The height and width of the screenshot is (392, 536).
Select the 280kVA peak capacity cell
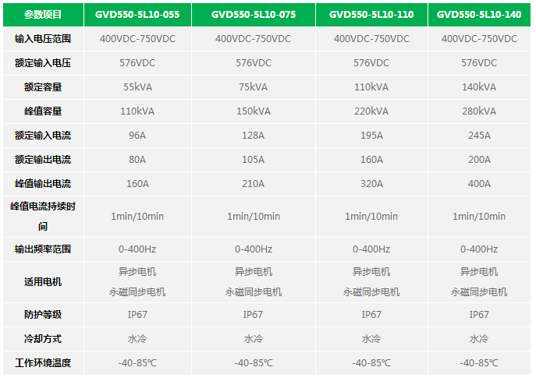point(479,111)
